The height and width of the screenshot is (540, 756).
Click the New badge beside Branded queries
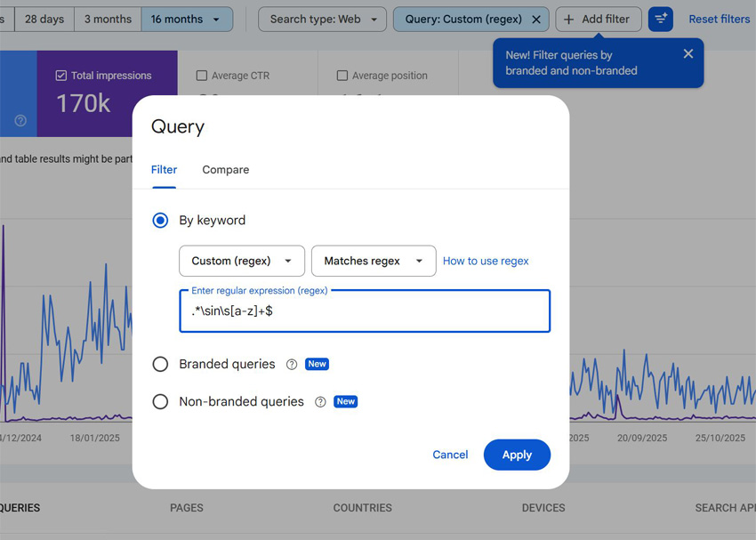317,364
